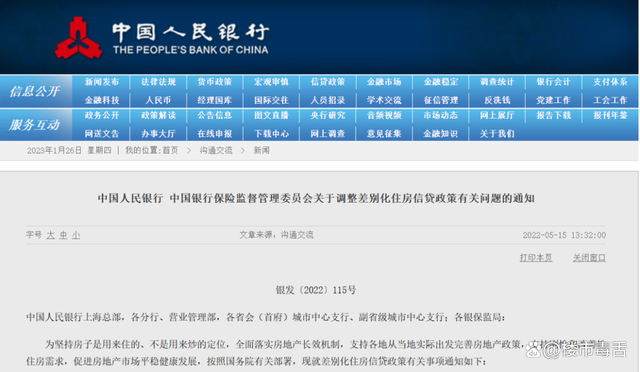The height and width of the screenshot is (372, 640).
Task: Open 反洗钱 navigation link
Action: [497, 100]
